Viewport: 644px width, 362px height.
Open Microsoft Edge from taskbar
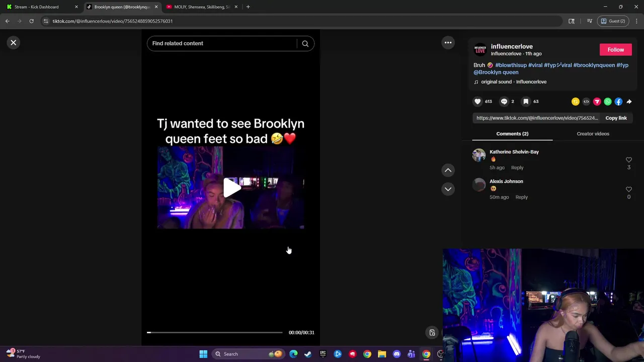293,354
